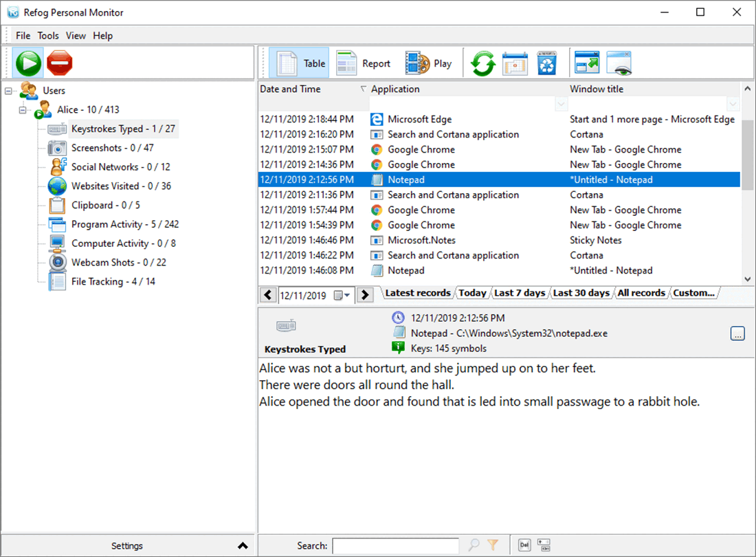
Task: Select Social Networks category
Action: 120,167
